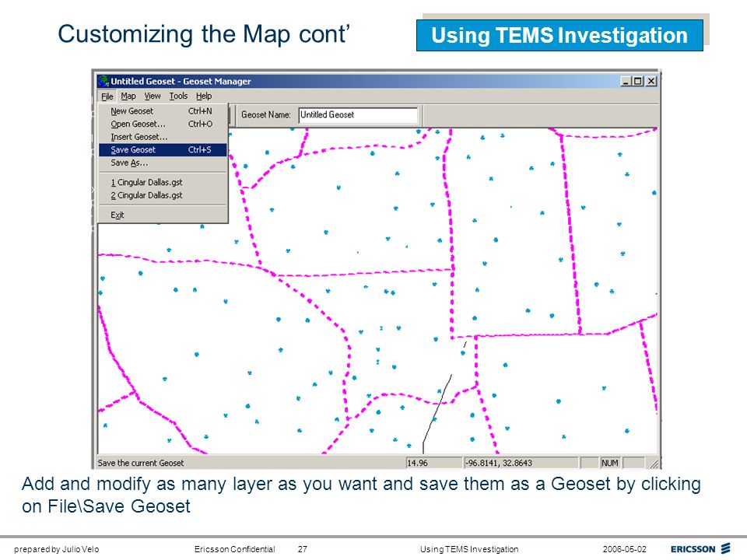Click the Geoset Name label
Viewport: 747px width, 560px height.
[266, 115]
